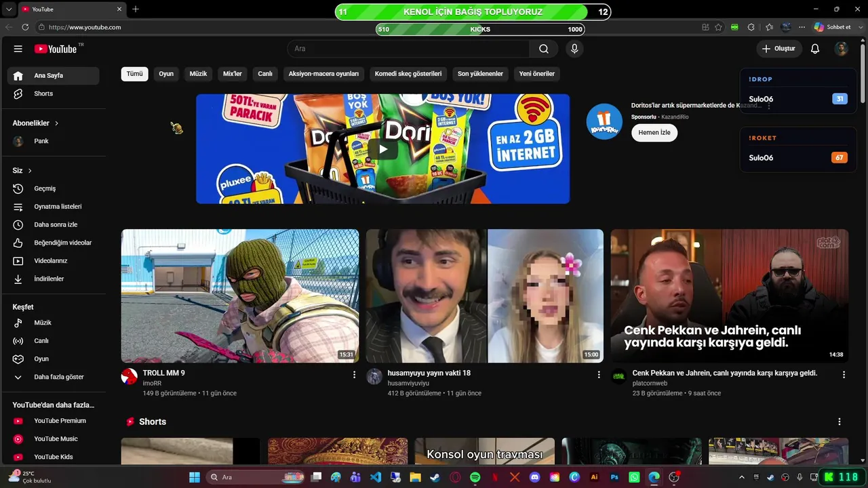The width and height of the screenshot is (868, 488).
Task: Select the Komedi skeç gösterileri chip
Action: (408, 74)
